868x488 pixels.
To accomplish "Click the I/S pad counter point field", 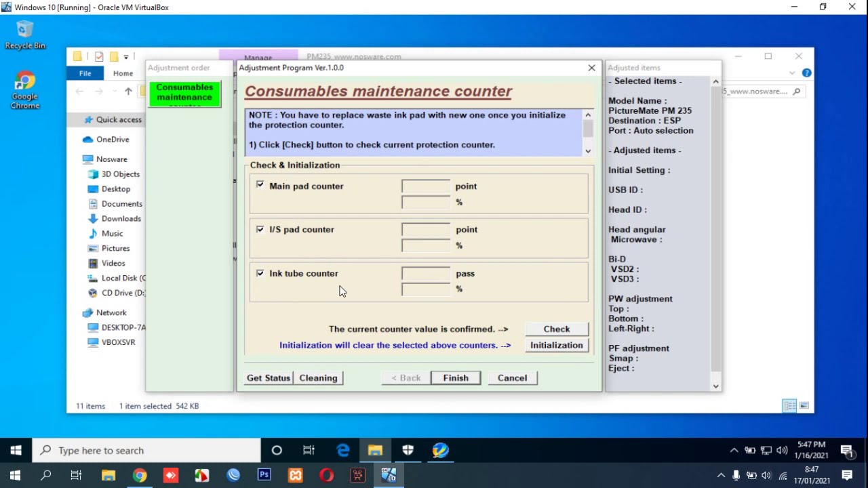I will [x=426, y=229].
